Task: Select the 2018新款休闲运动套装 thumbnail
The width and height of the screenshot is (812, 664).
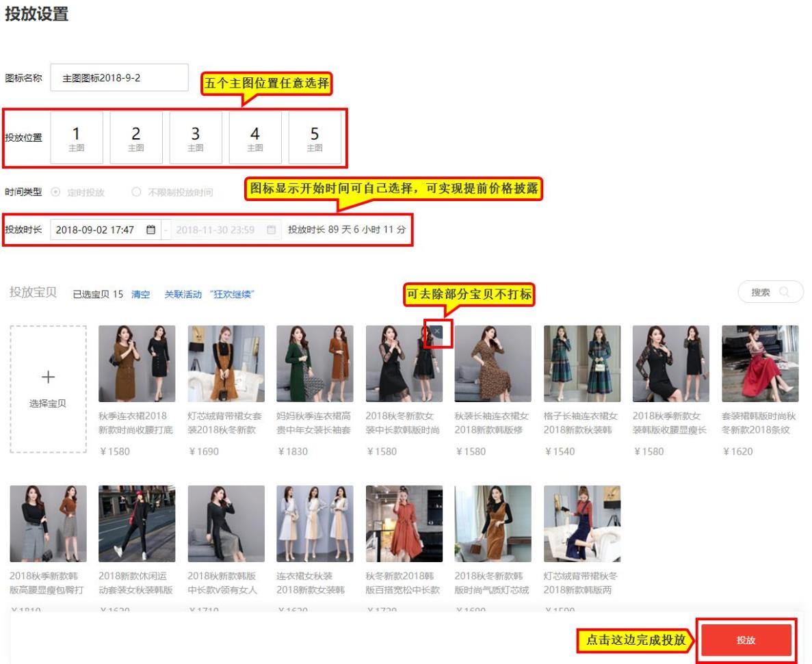Action: pos(137,524)
